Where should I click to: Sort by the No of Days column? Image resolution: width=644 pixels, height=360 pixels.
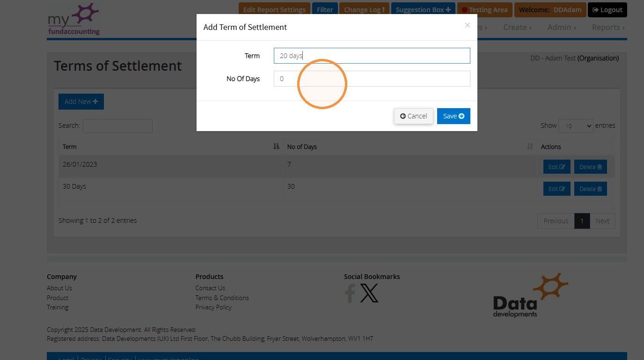pyautogui.click(x=410, y=147)
